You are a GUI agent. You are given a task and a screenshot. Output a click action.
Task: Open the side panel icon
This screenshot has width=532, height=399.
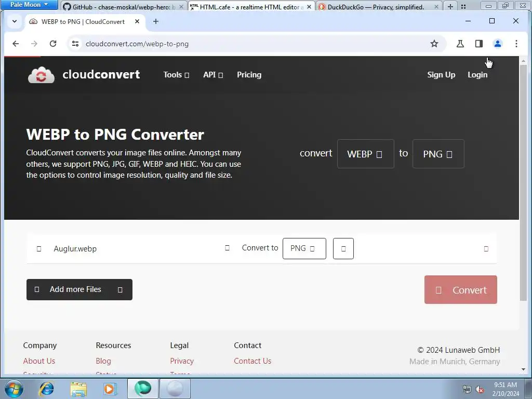tap(478, 44)
